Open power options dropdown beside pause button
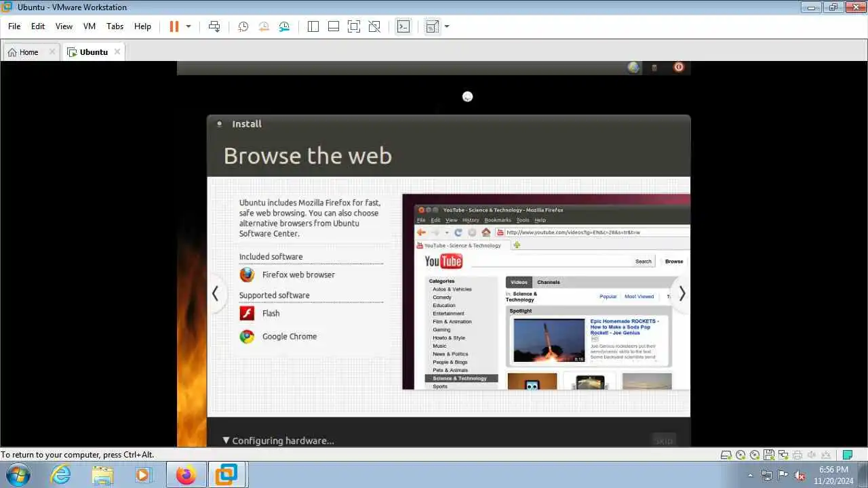The image size is (868, 488). (189, 26)
